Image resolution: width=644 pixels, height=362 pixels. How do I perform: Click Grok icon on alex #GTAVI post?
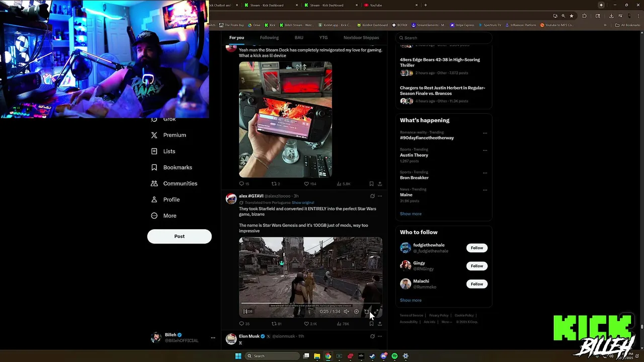click(x=372, y=196)
